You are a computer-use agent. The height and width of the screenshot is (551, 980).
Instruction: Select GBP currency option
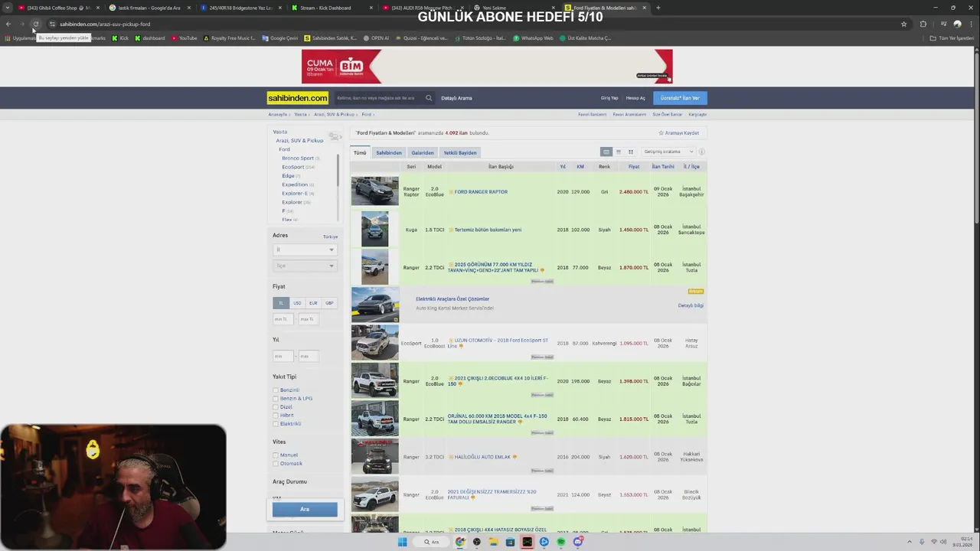tap(329, 303)
